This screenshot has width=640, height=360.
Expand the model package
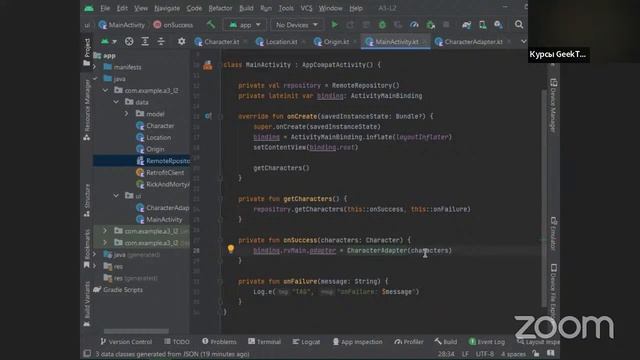[127, 114]
